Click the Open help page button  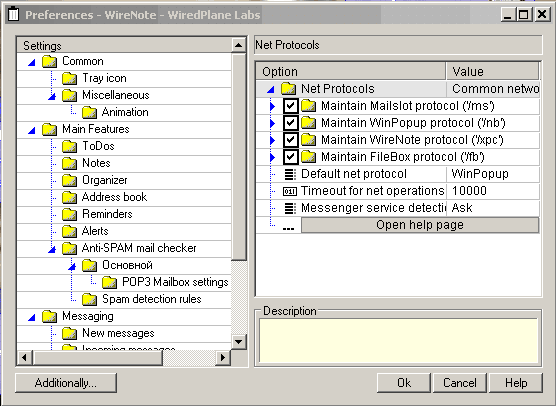[420, 225]
